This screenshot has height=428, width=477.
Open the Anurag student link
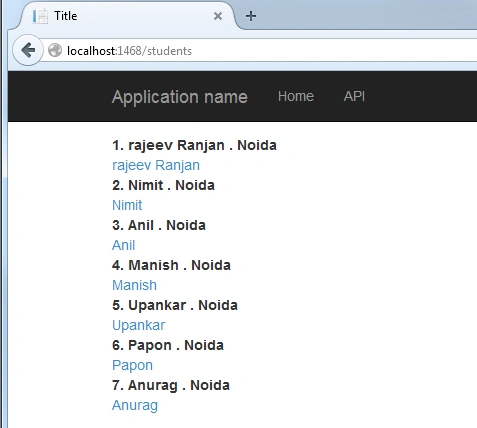coord(135,405)
